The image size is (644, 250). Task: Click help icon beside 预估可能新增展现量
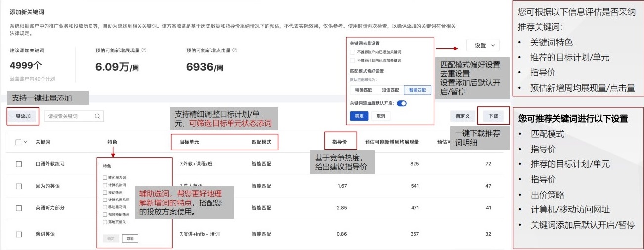pos(144,50)
